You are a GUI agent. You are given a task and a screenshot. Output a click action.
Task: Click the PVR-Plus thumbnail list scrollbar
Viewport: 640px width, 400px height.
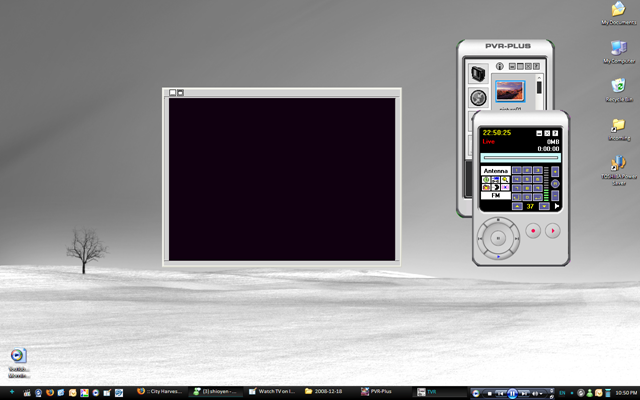tap(539, 92)
